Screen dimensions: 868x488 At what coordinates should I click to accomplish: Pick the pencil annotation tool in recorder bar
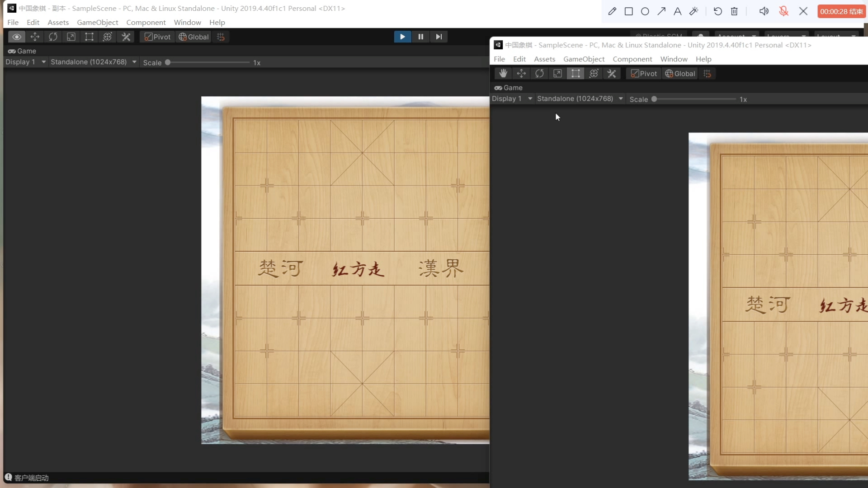[612, 11]
